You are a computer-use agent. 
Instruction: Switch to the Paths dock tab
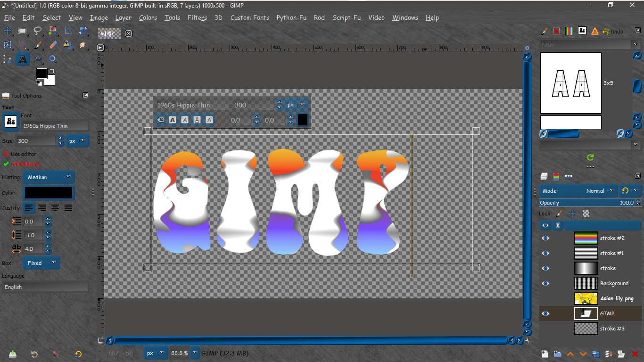point(569,176)
